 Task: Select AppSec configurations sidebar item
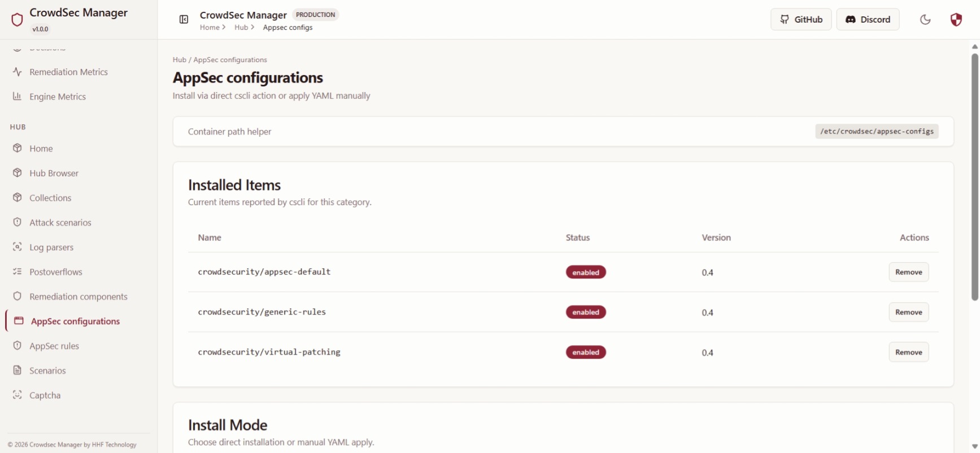(79, 321)
